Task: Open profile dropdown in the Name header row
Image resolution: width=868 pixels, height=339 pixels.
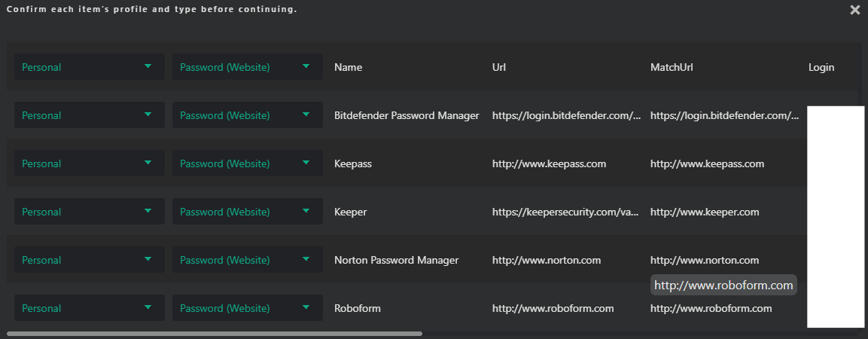Action: point(89,67)
